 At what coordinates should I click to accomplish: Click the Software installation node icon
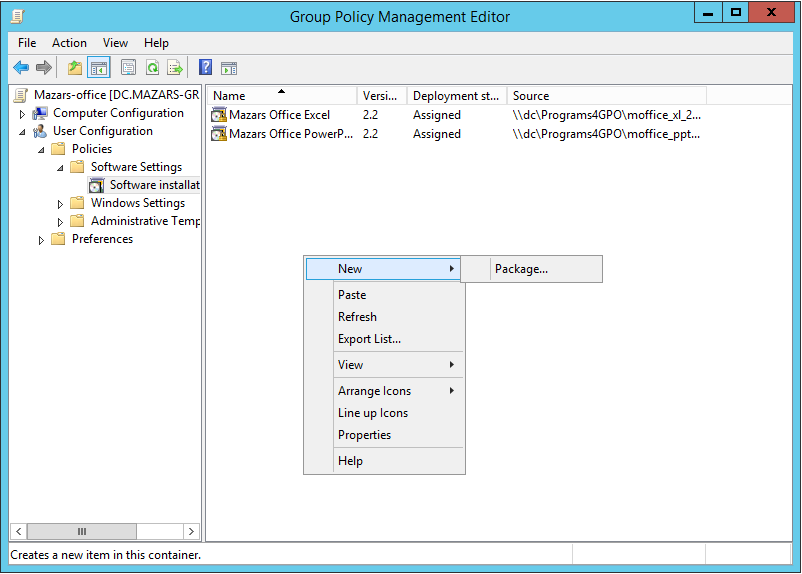click(96, 185)
